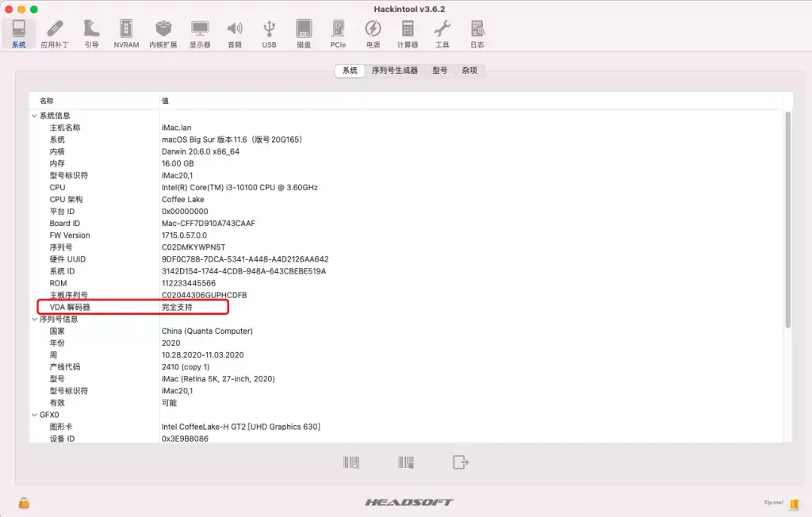The height and width of the screenshot is (517, 812).
Task: Select the 16.00 GB memory value
Action: pos(178,163)
